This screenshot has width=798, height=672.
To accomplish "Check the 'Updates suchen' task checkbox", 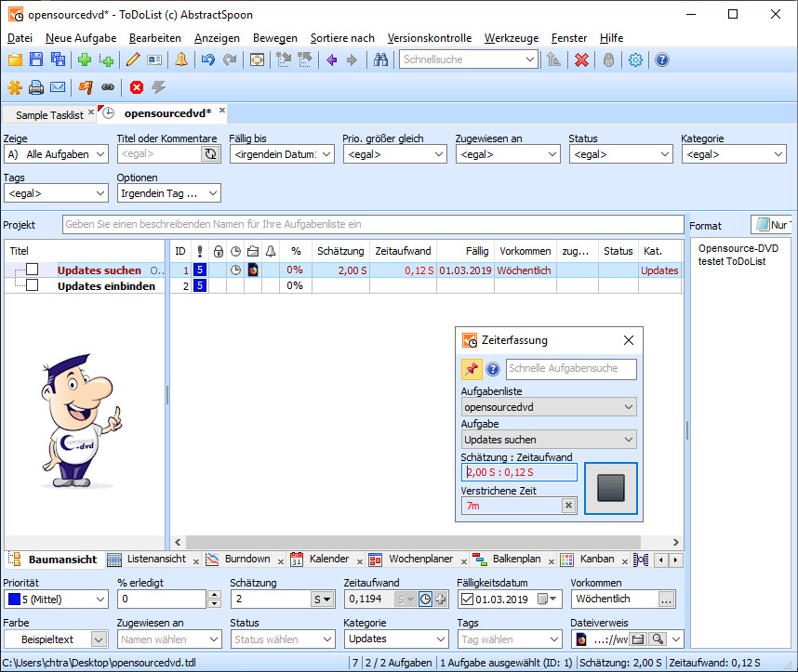I will tap(33, 270).
